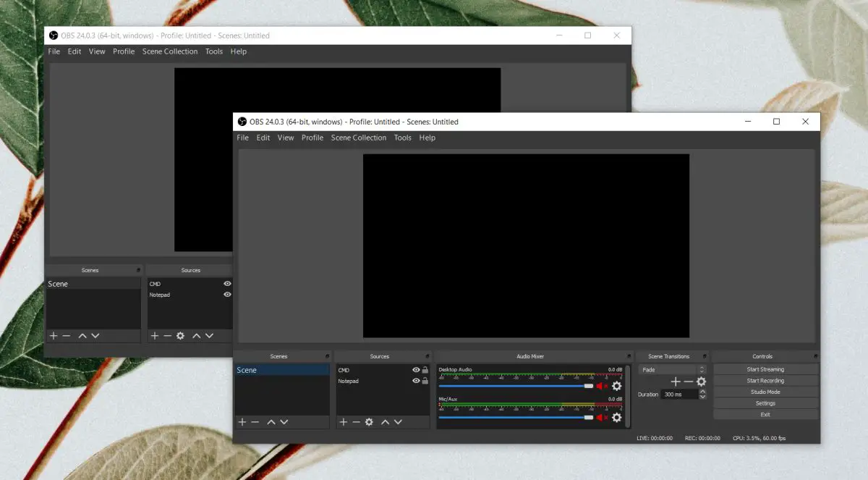Move source down in background OBS window

pyautogui.click(x=209, y=336)
